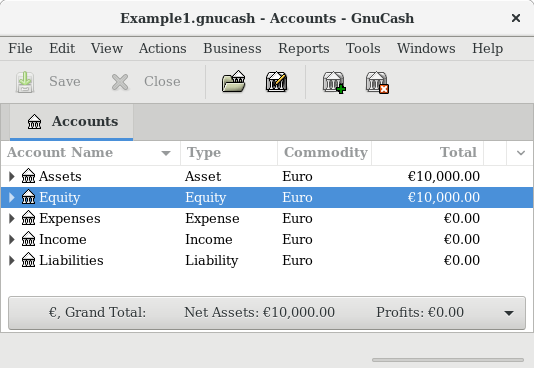Click the Equity account name

click(x=60, y=198)
